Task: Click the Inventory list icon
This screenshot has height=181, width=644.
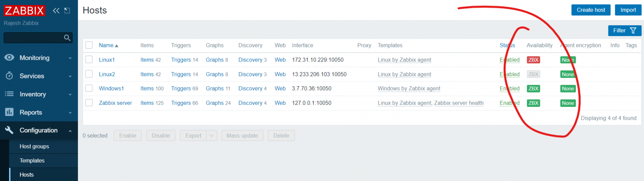Action: (x=9, y=94)
